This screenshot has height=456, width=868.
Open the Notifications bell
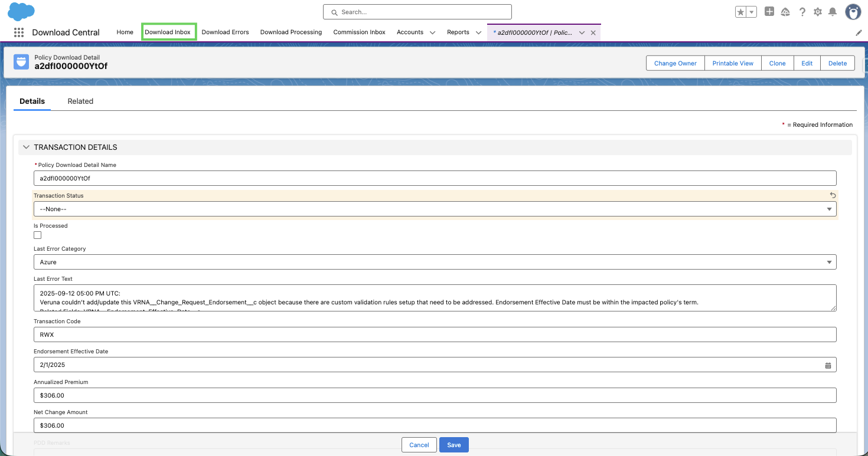(833, 12)
